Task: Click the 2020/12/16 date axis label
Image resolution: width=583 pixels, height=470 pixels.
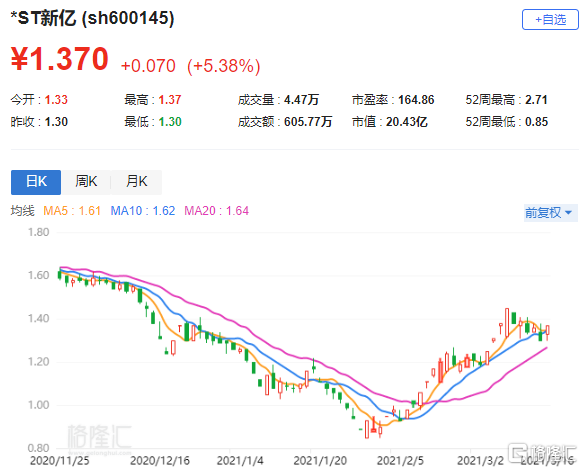Action: [x=160, y=461]
